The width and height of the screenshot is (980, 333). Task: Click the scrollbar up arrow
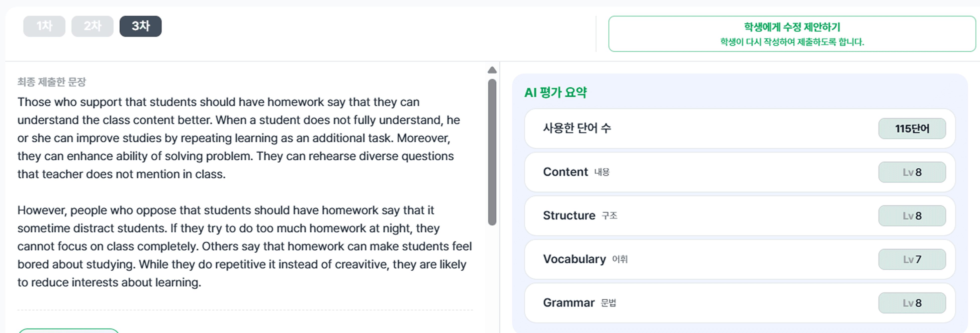click(x=492, y=70)
